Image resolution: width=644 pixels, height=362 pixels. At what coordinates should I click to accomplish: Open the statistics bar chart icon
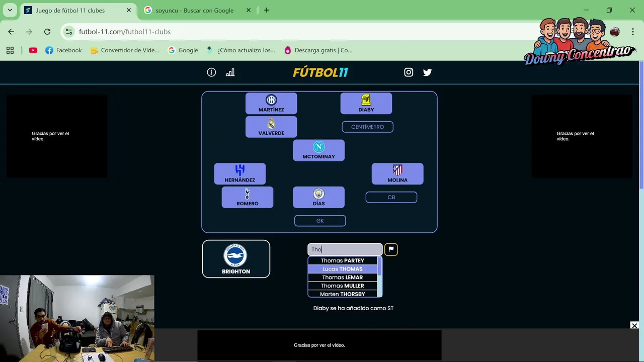pos(230,72)
